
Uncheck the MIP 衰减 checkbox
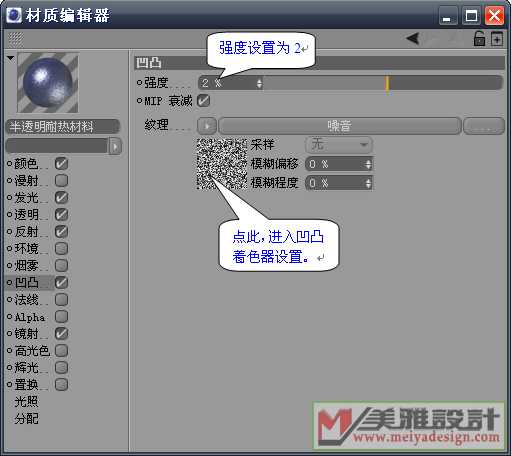click(203, 101)
